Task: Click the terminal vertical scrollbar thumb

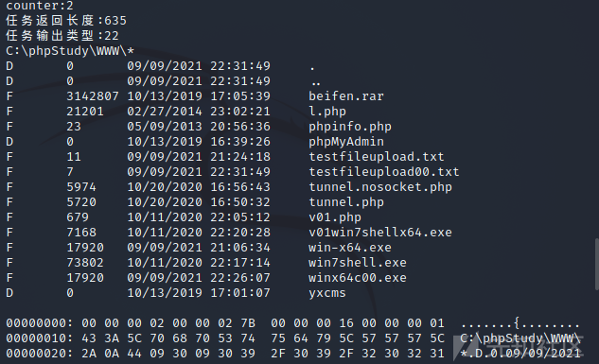Action: pos(596,265)
